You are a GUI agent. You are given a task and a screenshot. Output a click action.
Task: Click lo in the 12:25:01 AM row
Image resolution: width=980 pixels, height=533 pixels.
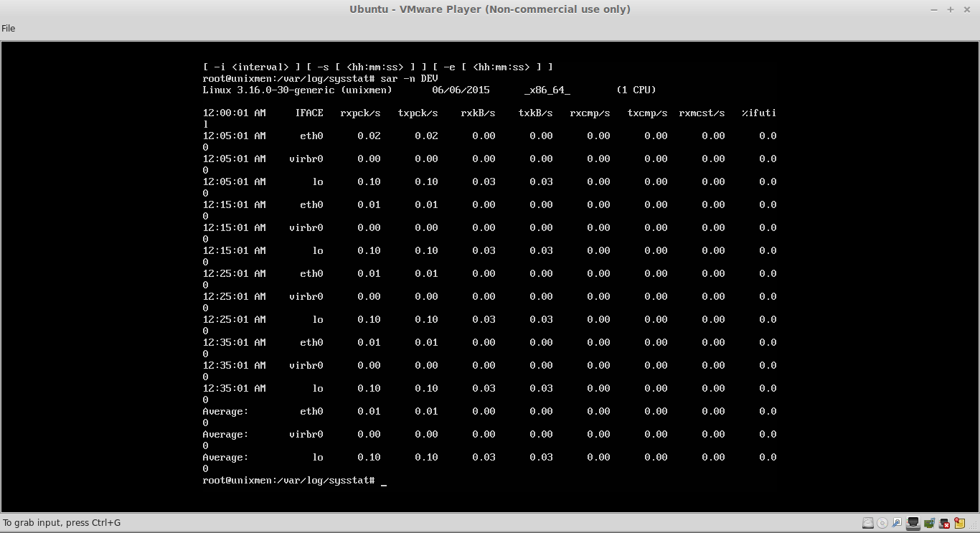pos(318,319)
